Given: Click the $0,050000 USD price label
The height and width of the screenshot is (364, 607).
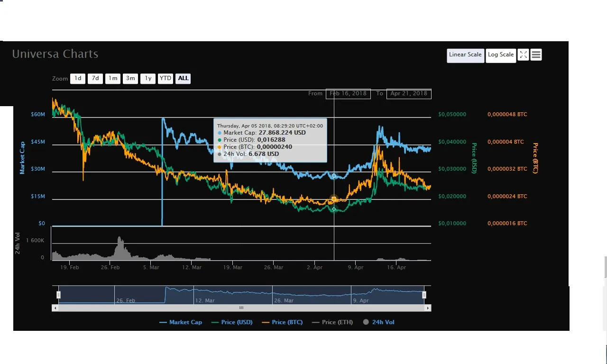Looking at the screenshot, I should pyautogui.click(x=452, y=115).
